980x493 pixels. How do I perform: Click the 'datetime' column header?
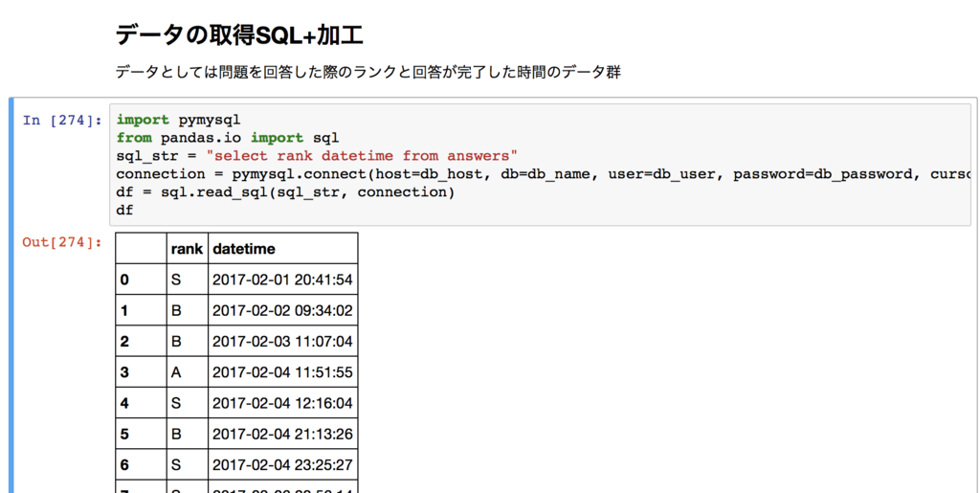pos(282,249)
